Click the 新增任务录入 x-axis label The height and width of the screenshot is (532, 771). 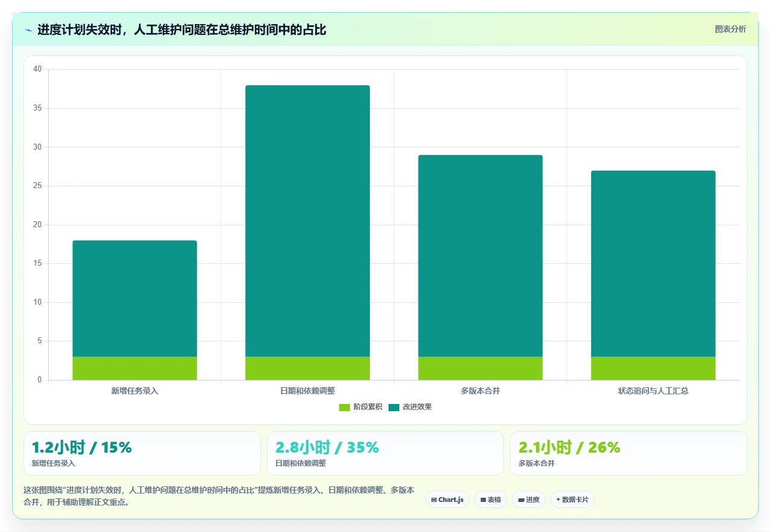pos(135,391)
